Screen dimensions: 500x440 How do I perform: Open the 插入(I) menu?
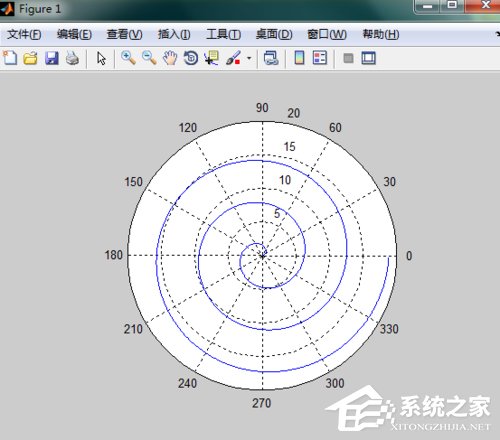174,34
